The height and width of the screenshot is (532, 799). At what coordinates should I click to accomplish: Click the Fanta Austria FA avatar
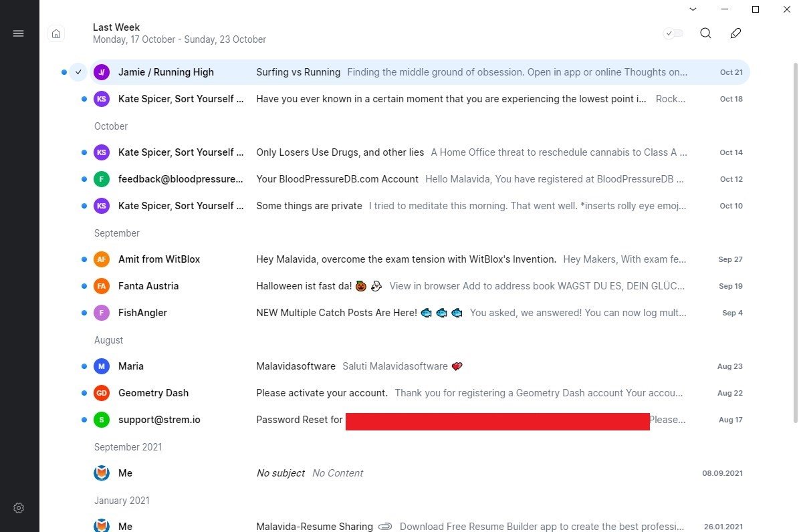(102, 286)
